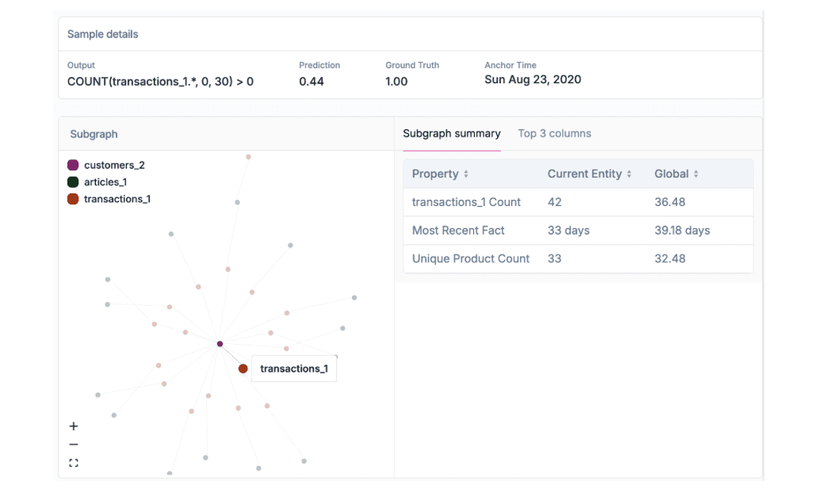Click the highlighted orange transactions_1 node
The image size is (815, 504).
(243, 368)
